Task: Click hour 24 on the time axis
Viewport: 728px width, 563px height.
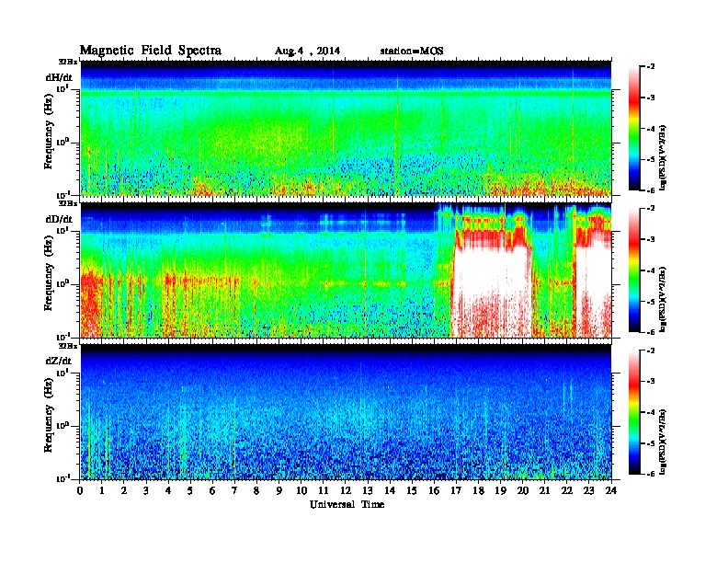Action: tap(611, 491)
